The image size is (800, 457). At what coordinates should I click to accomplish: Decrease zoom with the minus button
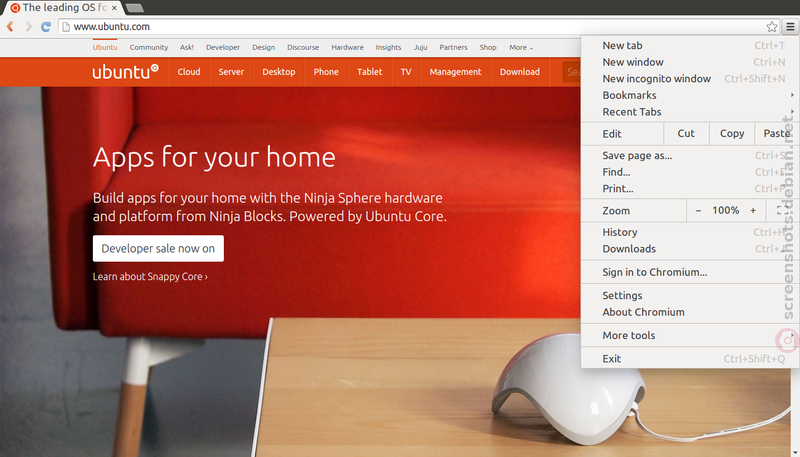click(698, 211)
